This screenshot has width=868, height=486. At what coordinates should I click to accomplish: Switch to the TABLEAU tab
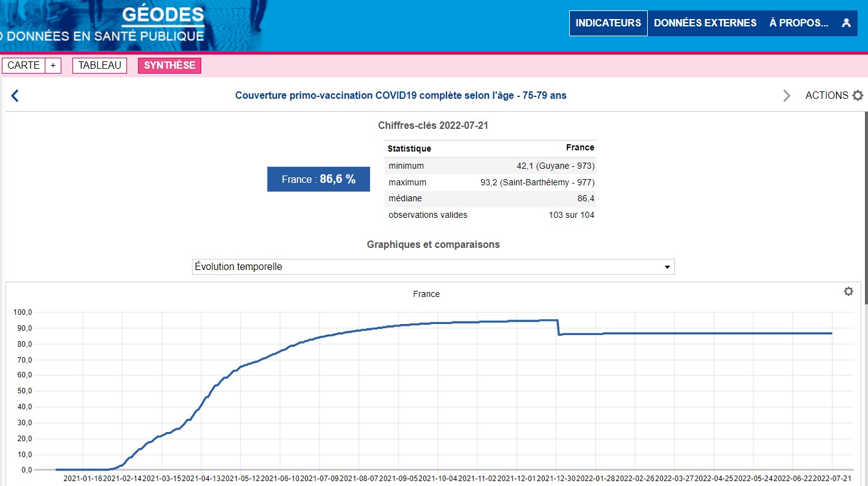click(x=99, y=66)
